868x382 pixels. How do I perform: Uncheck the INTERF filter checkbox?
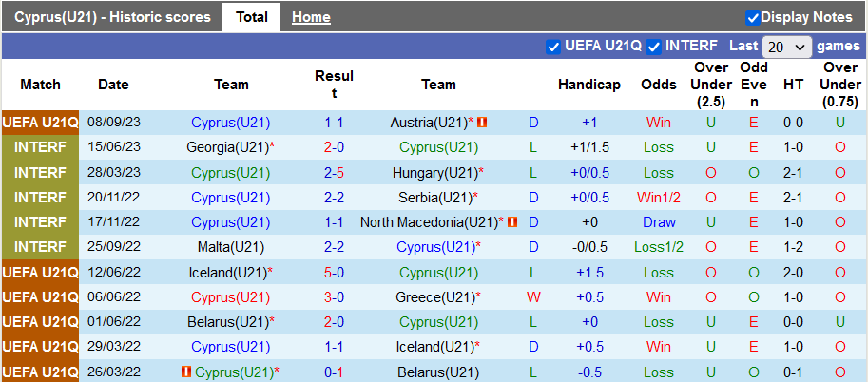point(654,47)
